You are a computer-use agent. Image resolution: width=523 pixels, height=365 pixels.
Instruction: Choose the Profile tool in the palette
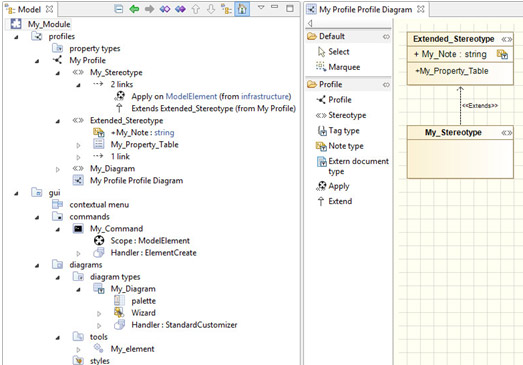(334, 100)
